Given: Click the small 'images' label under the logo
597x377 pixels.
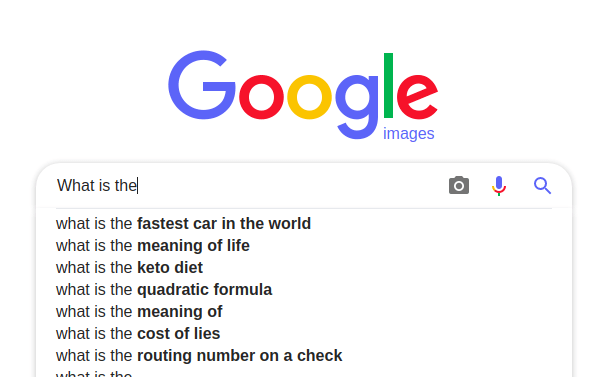Looking at the screenshot, I should 409,134.
